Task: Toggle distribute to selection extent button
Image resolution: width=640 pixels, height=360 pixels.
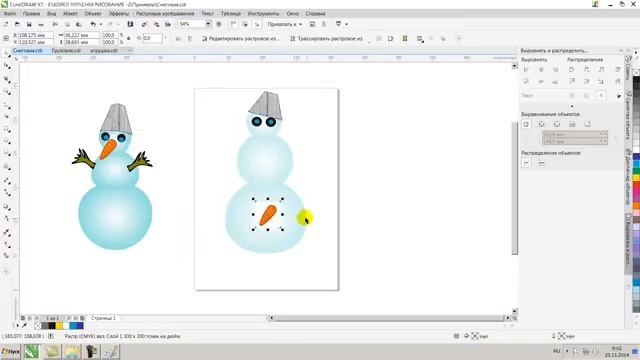Action: pyautogui.click(x=527, y=163)
